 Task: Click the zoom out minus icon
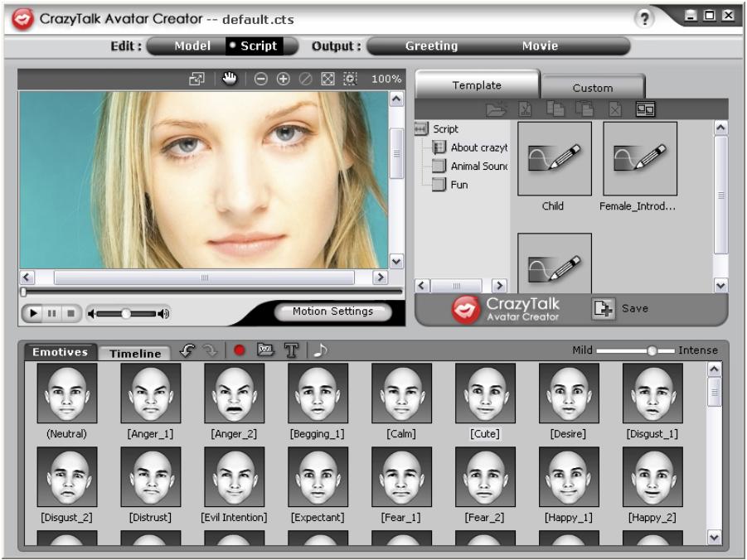pyautogui.click(x=260, y=79)
